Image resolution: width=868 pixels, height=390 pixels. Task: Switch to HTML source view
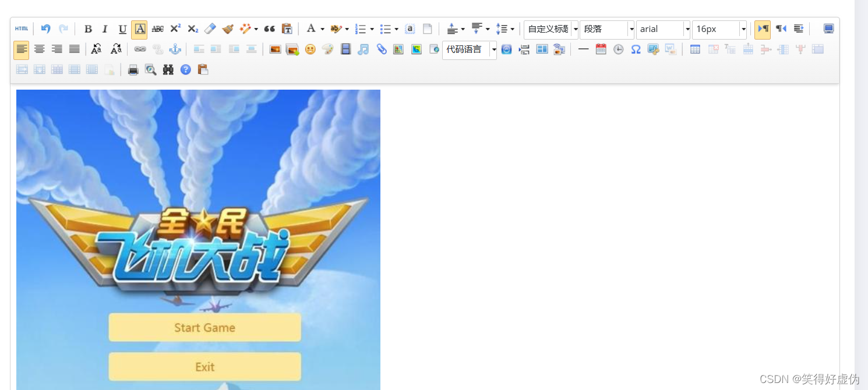22,29
